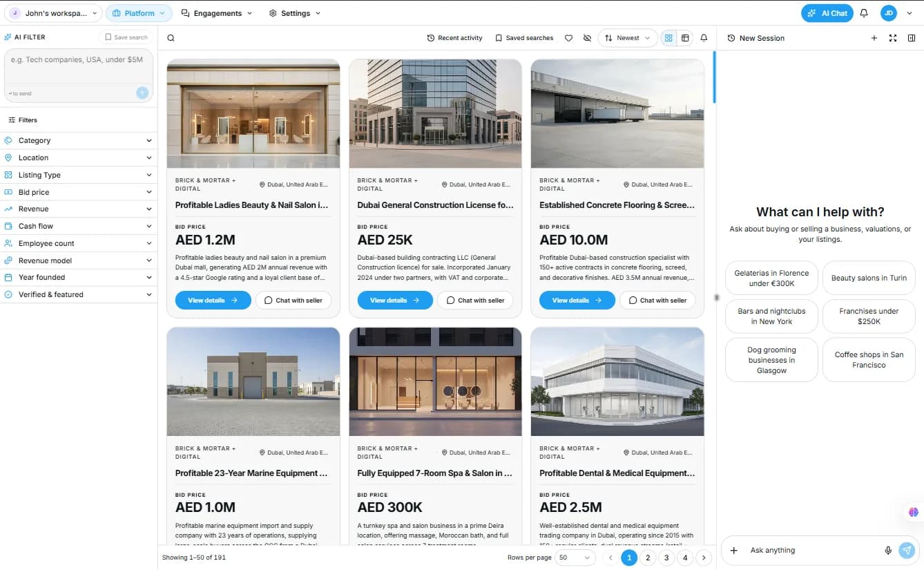View details of Ladies Beauty & Nail Salon
The image size is (924, 570).
(213, 301)
